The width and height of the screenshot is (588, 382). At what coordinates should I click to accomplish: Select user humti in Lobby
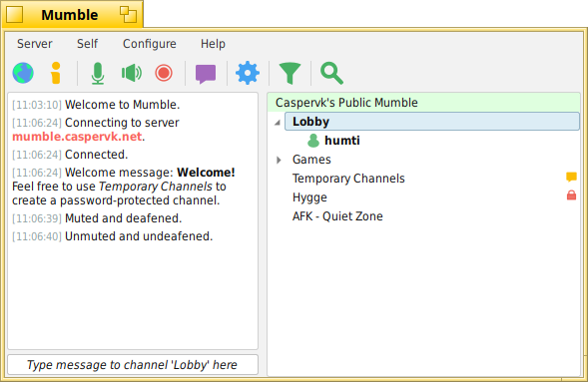coord(342,141)
